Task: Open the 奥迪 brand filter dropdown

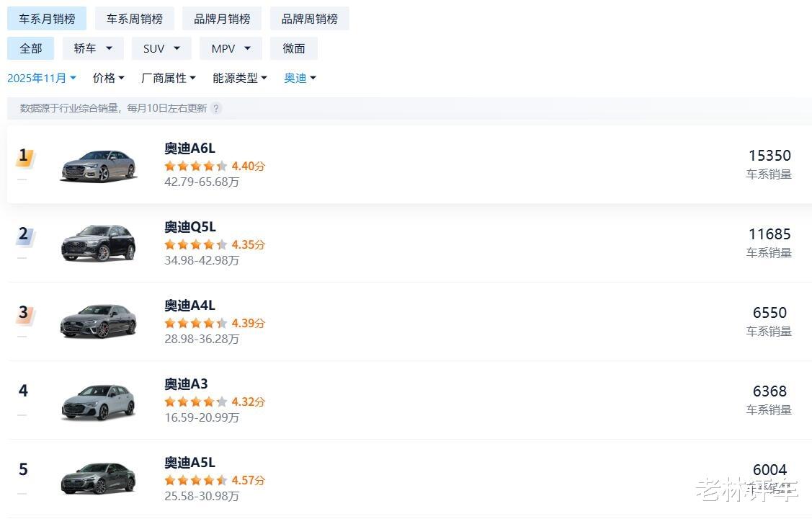Action: coord(300,78)
